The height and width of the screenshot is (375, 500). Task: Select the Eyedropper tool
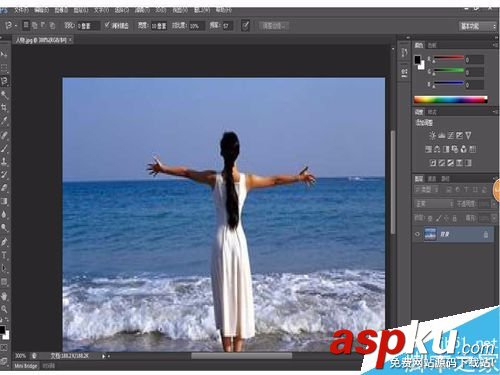click(4, 121)
